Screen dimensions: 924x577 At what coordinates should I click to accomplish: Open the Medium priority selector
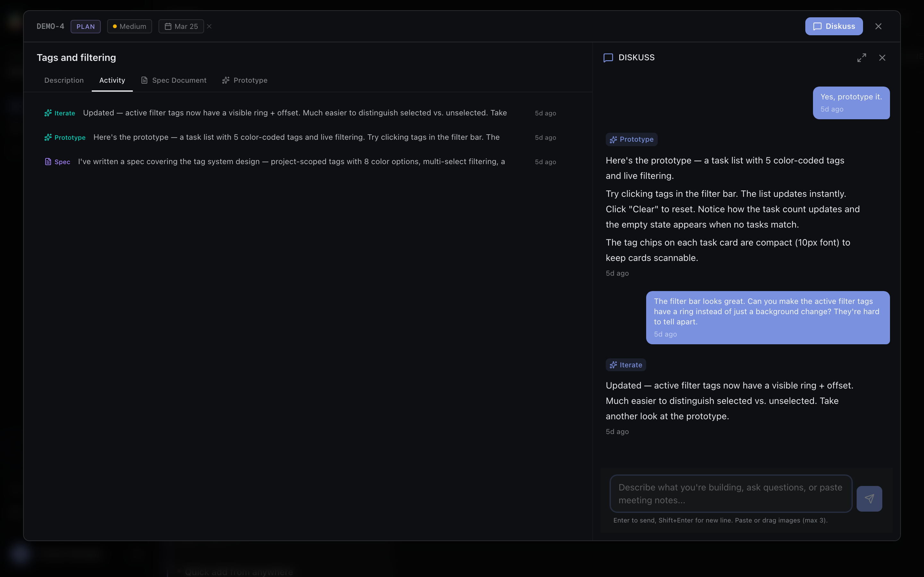click(129, 26)
